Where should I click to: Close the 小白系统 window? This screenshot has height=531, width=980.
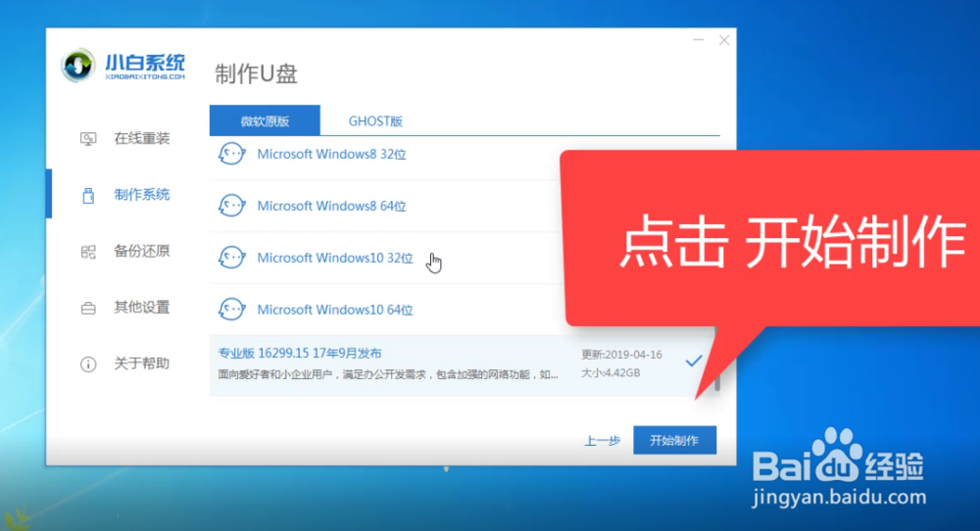[724, 40]
